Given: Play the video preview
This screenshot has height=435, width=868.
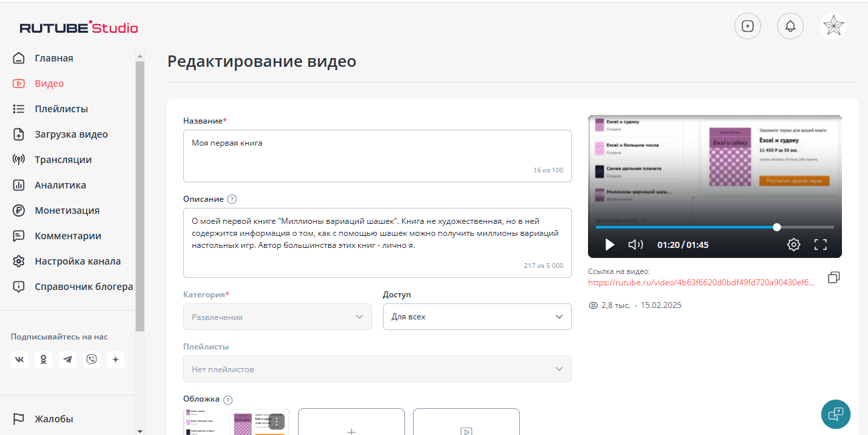Looking at the screenshot, I should (x=609, y=245).
